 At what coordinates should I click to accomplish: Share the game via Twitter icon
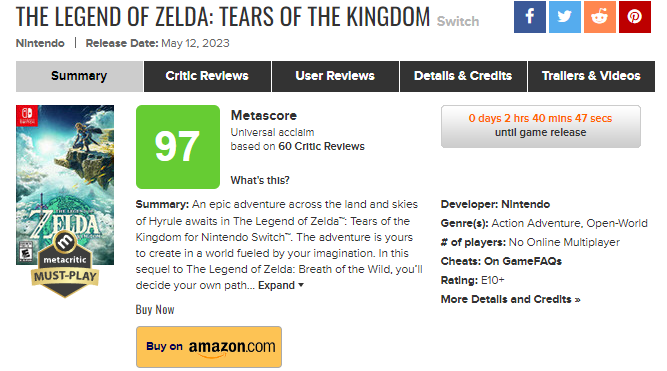(564, 17)
